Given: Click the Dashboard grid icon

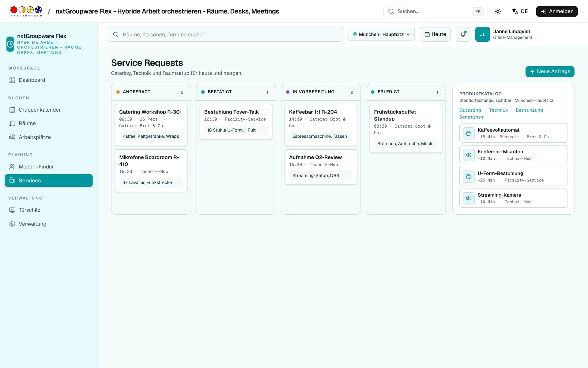Looking at the screenshot, I should point(12,80).
